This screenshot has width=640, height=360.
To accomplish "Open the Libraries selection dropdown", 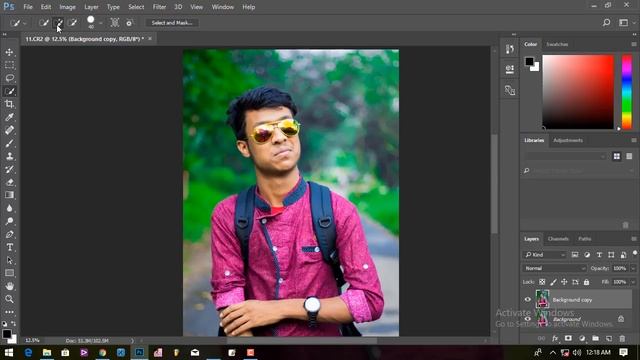I will click(565, 156).
